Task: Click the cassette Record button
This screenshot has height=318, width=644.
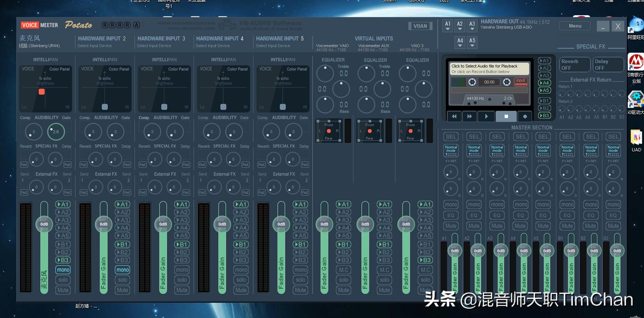Action: pyautogui.click(x=525, y=116)
